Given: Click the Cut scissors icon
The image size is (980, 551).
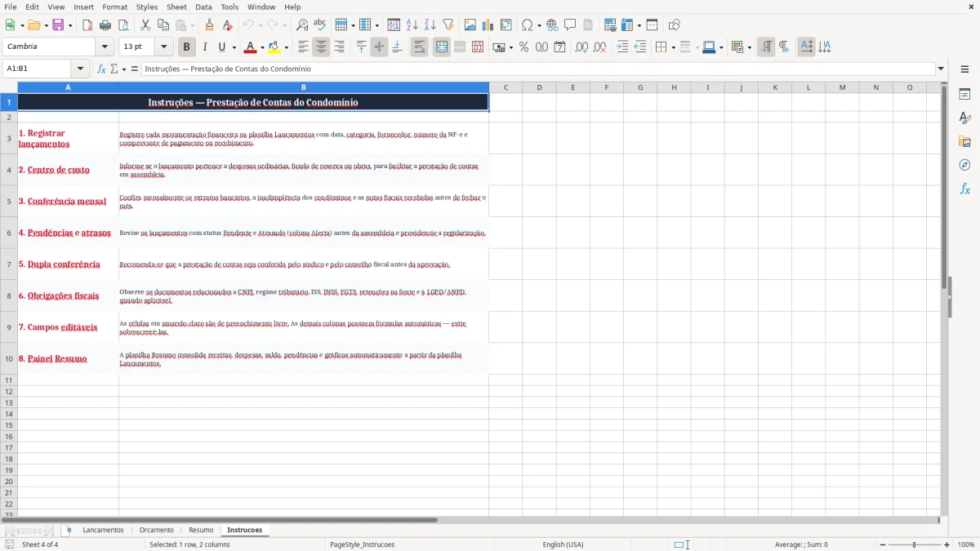Looking at the screenshot, I should click(x=145, y=25).
